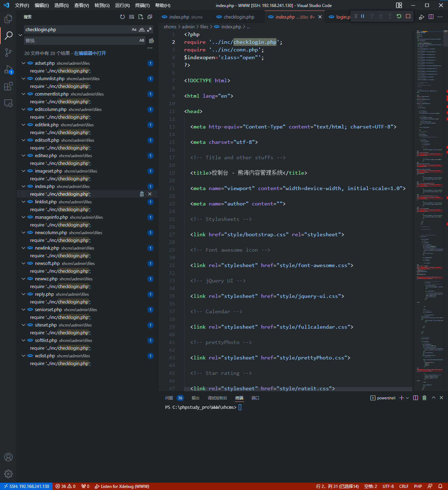
Task: Open notifications bell in status bar
Action: point(440,486)
